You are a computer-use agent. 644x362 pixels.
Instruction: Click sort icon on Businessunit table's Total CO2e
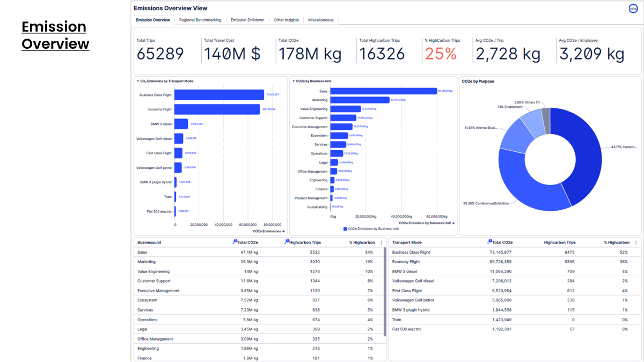pyautogui.click(x=235, y=242)
